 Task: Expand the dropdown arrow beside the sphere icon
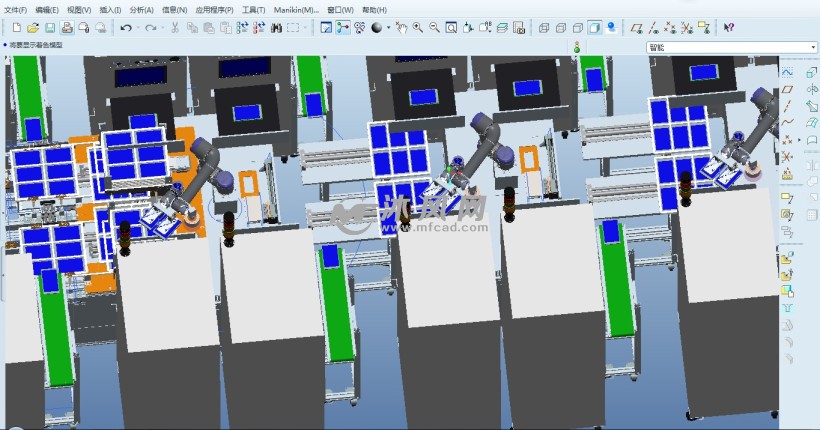[388, 28]
